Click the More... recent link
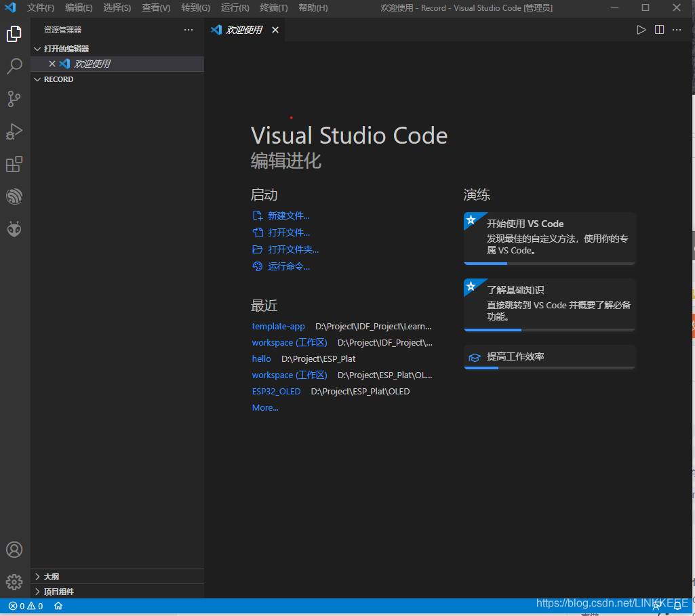This screenshot has height=616, width=695. click(x=265, y=408)
